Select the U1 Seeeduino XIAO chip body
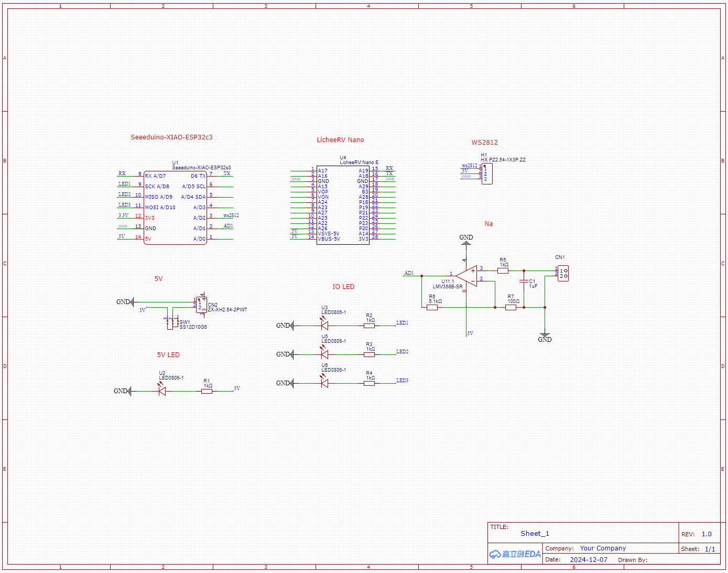Image resolution: width=728 pixels, height=573 pixels. pos(176,208)
